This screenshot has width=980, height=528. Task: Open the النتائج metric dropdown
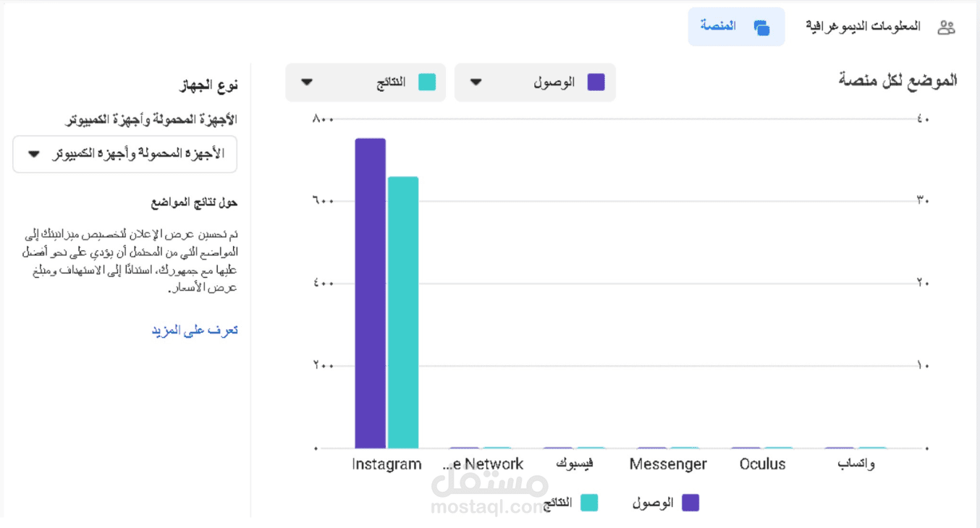click(x=366, y=82)
